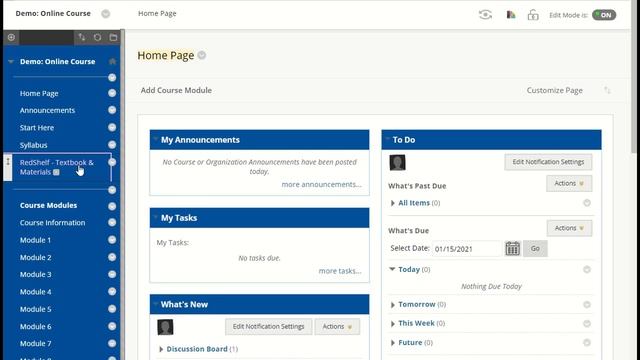
Task: Open more tasks link
Action: 340,271
